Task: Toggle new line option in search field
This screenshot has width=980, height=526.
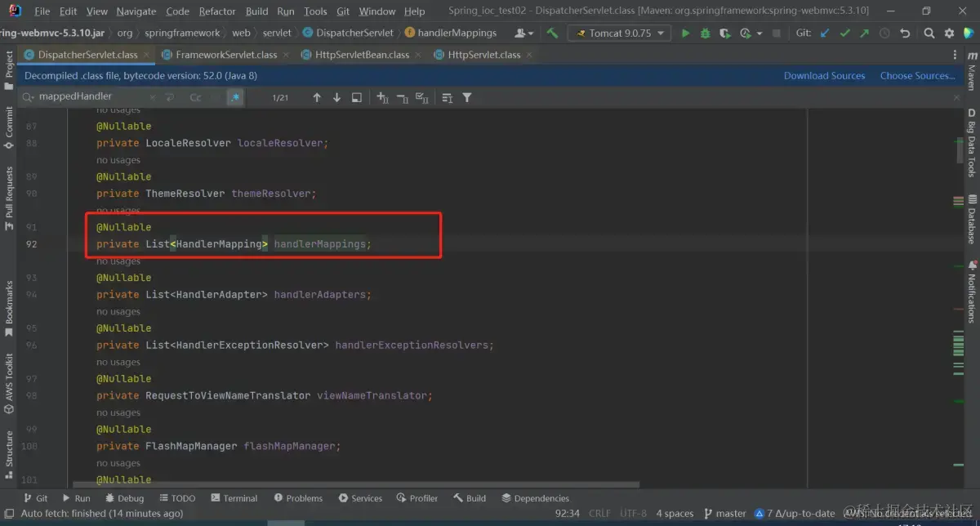Action: coord(170,97)
